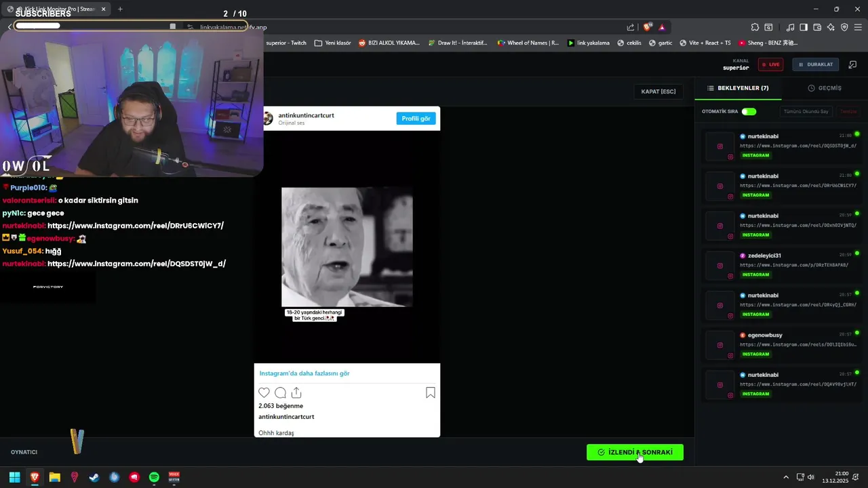Open the Leo AI sparkle icon
This screenshot has width=868, height=488.
(x=831, y=27)
